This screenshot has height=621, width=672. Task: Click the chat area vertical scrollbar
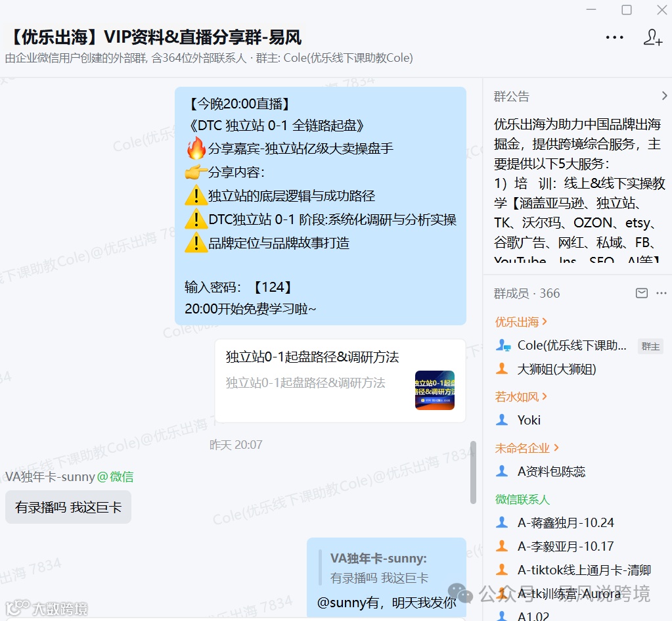pyautogui.click(x=473, y=472)
